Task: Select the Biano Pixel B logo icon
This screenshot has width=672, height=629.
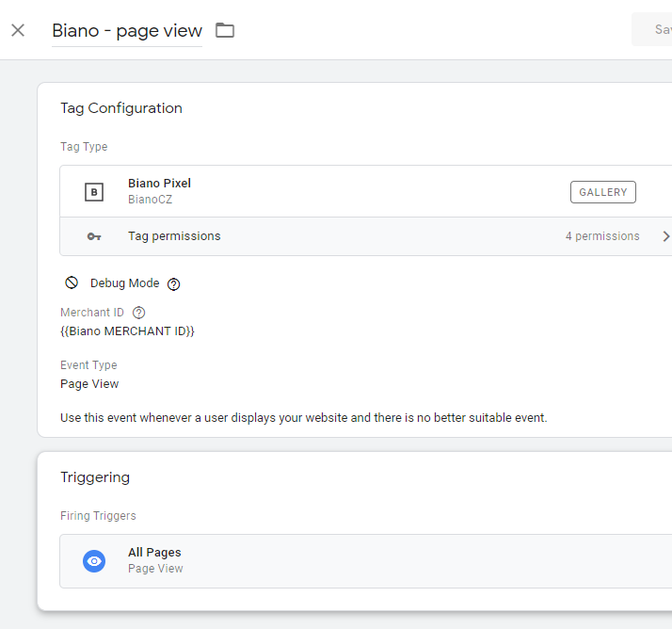Action: [94, 192]
